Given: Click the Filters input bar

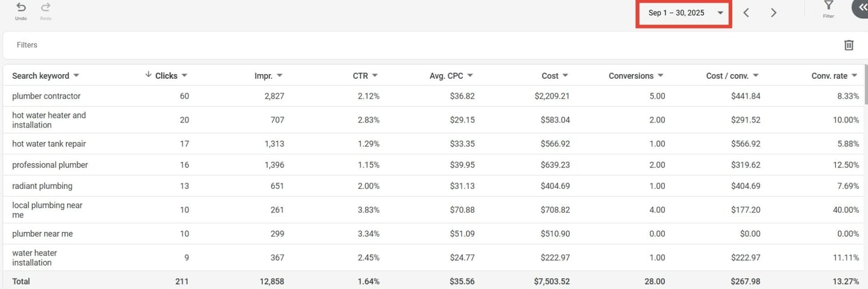Looking at the screenshot, I should click(422, 45).
